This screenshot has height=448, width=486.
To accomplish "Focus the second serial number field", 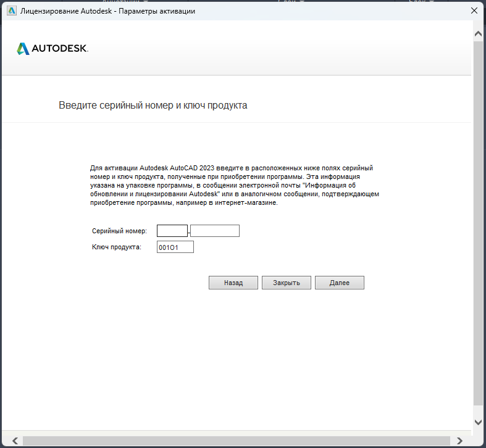I will pos(215,231).
